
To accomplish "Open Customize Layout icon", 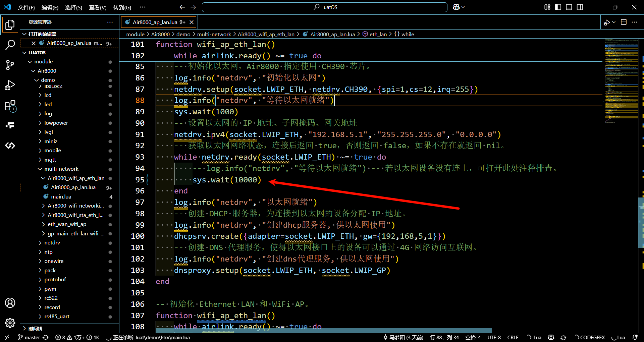I will (x=547, y=7).
